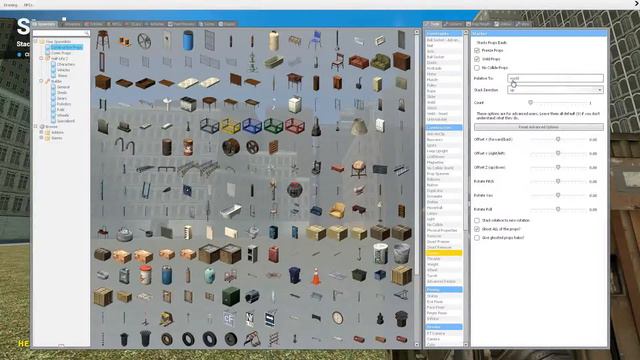Spawn the lamp shade prop
This screenshot has height=360, width=640.
(358, 126)
